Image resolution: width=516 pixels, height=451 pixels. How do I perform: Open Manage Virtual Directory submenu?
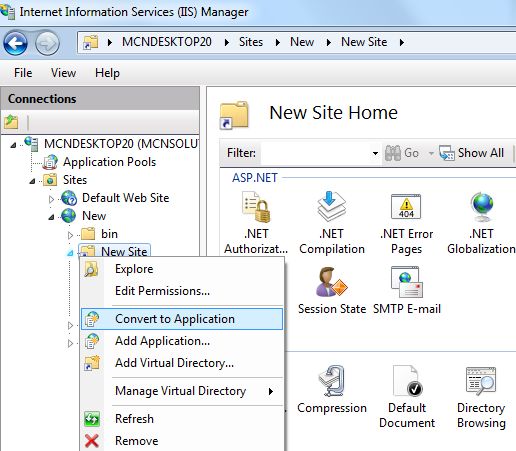tap(182, 391)
